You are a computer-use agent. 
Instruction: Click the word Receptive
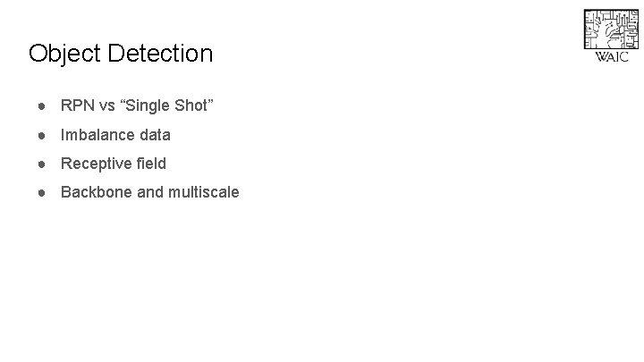(x=97, y=164)
